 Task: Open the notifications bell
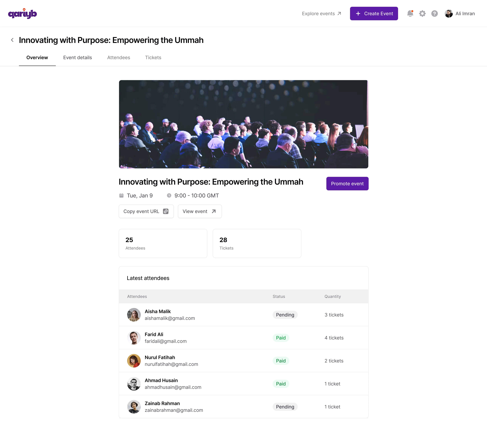tap(410, 14)
